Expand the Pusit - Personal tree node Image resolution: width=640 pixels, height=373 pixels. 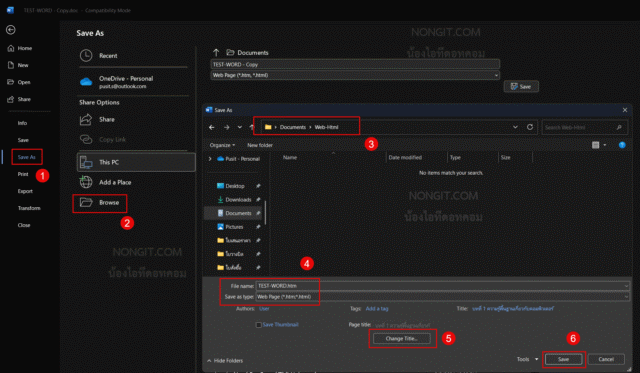[210, 159]
